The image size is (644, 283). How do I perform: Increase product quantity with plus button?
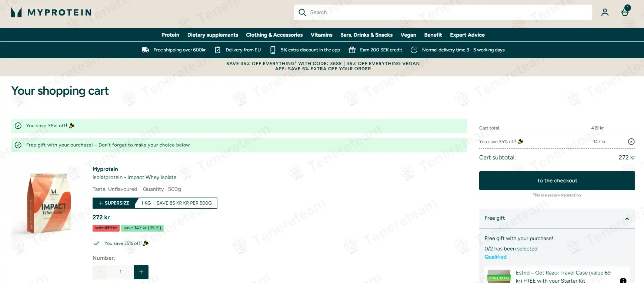coord(141,272)
